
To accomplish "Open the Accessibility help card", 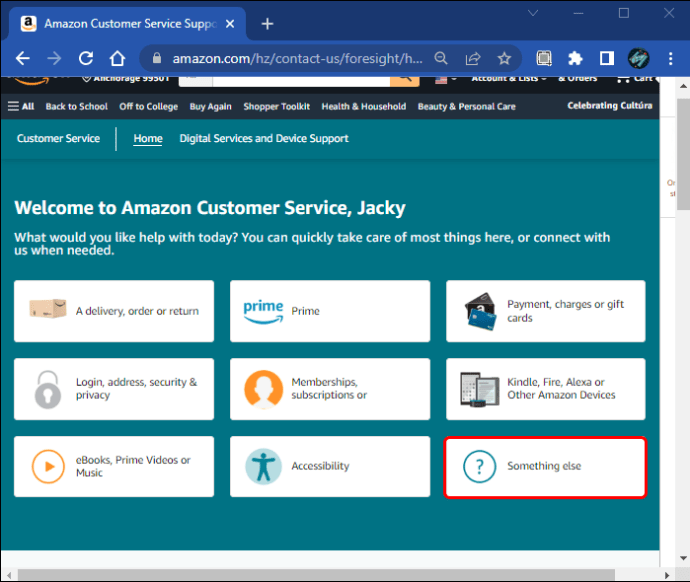I will 330,466.
